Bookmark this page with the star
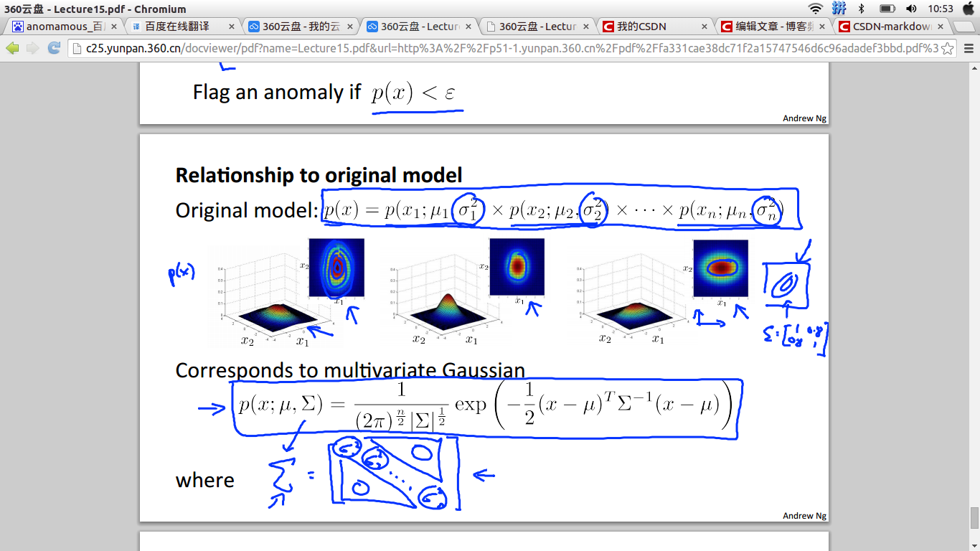This screenshot has height=551, width=980. point(947,49)
